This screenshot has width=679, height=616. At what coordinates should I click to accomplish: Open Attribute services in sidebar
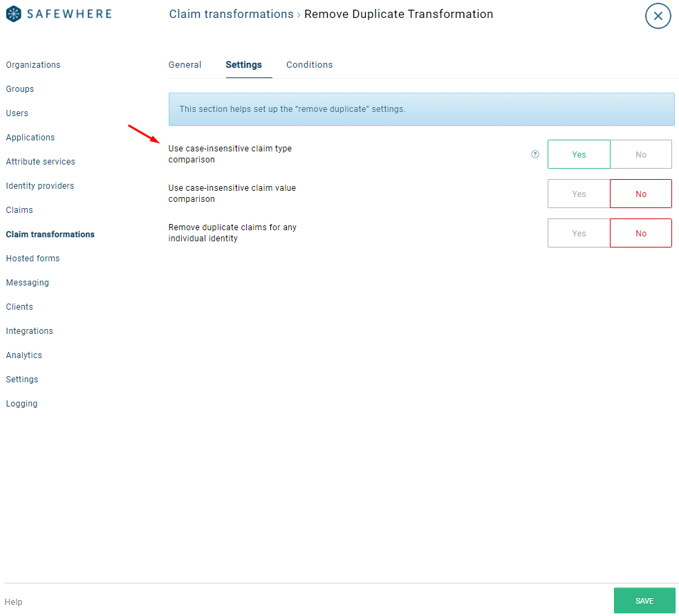click(41, 162)
